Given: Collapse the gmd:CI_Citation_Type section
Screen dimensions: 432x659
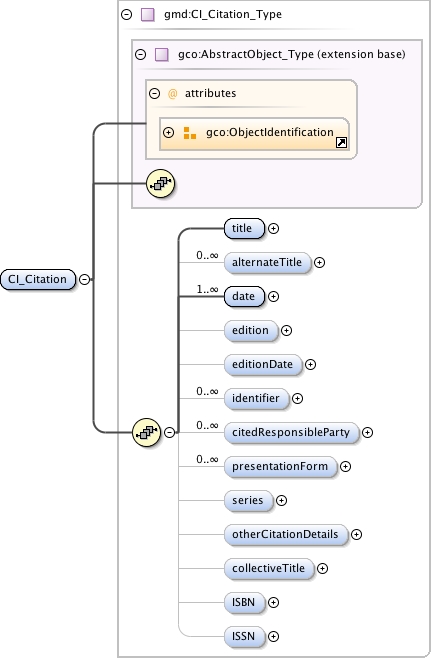Looking at the screenshot, I should coord(126,15).
